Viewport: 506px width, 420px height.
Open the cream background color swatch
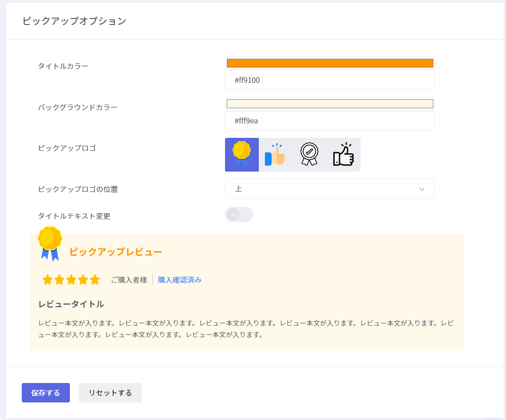coord(330,104)
